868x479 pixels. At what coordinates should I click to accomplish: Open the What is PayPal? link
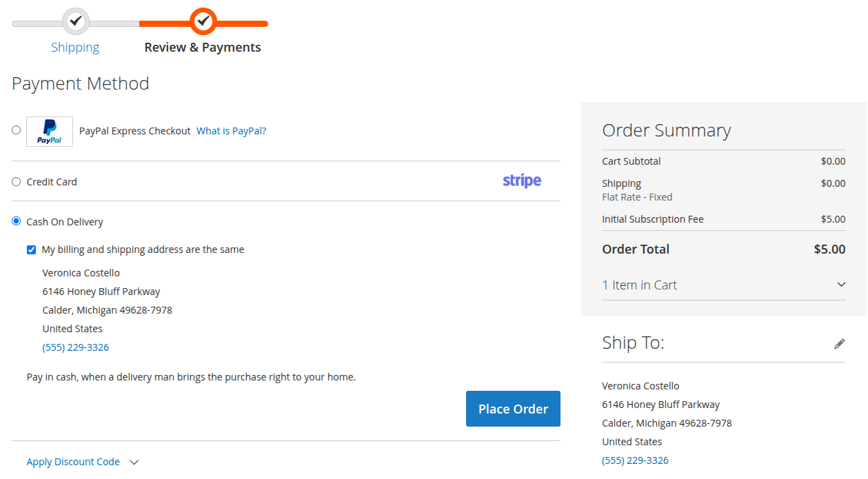tap(232, 131)
